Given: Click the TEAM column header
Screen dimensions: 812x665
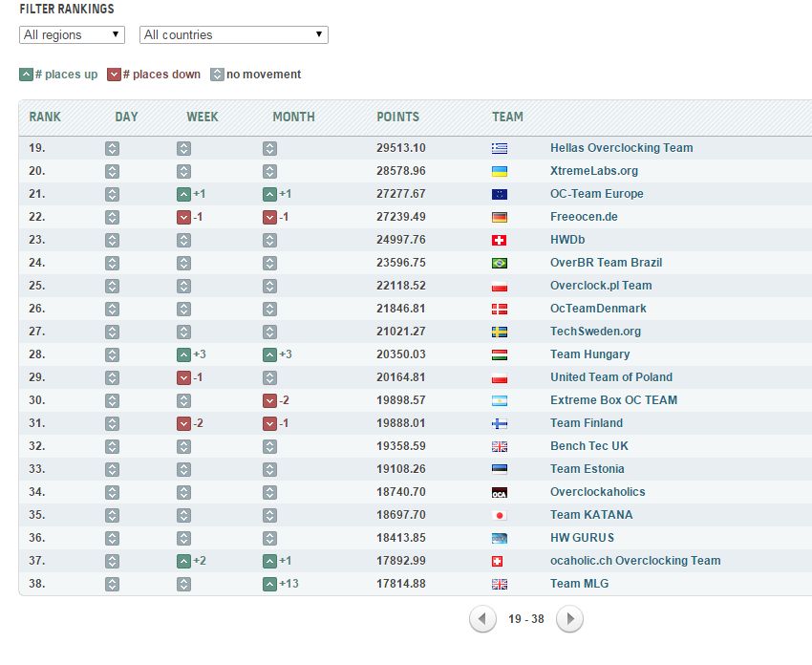Looking at the screenshot, I should [x=507, y=118].
